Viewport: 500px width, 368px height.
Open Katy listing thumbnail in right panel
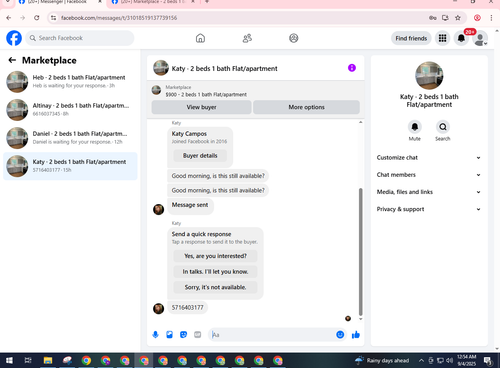(429, 75)
